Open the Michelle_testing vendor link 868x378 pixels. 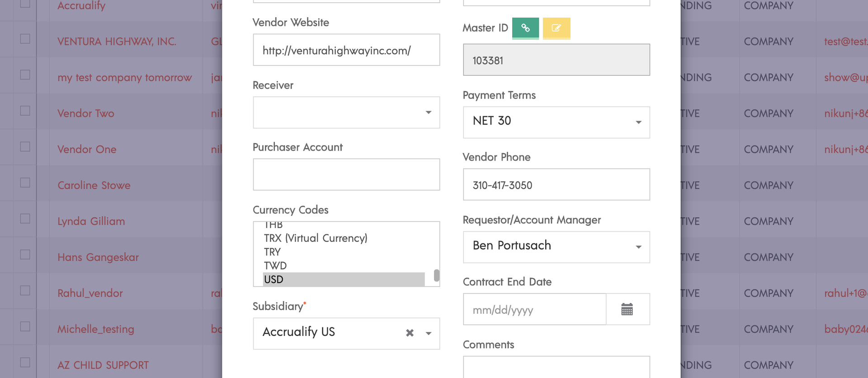coord(96,329)
